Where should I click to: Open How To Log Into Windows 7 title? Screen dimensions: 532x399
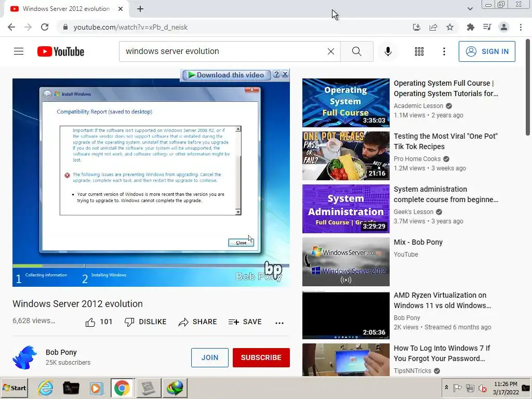click(442, 353)
